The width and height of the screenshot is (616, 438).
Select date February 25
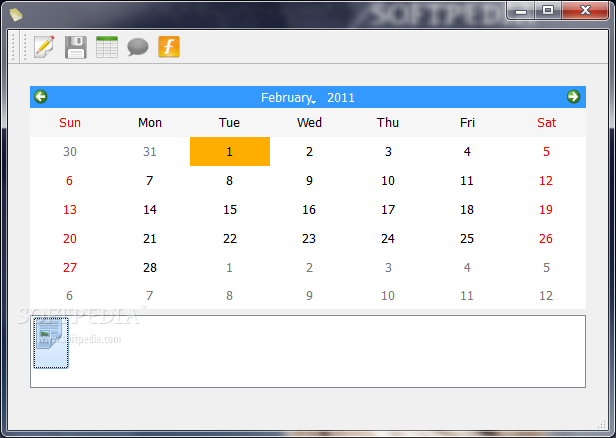(x=467, y=238)
